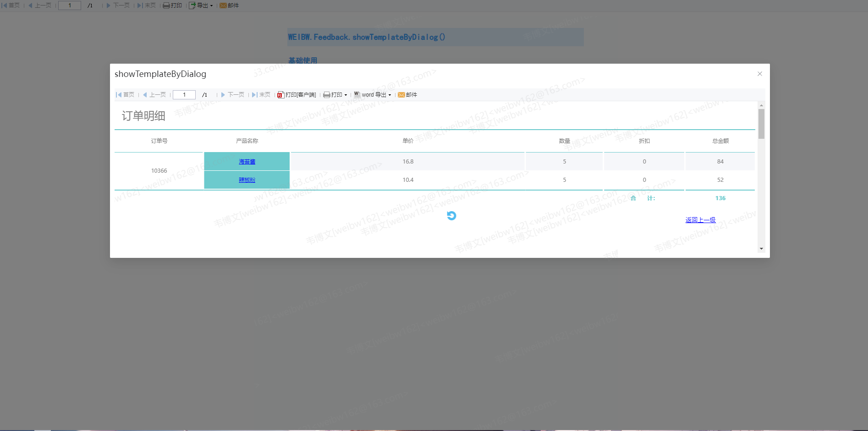868x431 pixels.
Task: Click the unit price cell 10.4
Action: click(x=408, y=180)
